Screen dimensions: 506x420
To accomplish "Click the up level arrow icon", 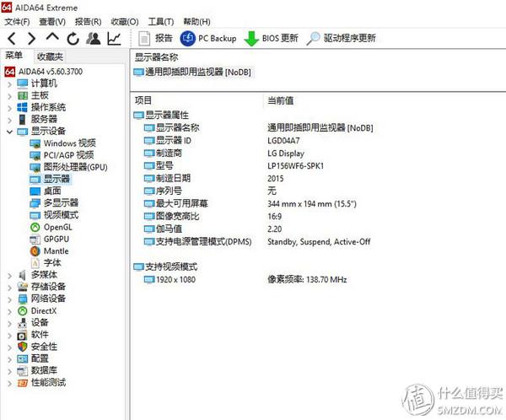I will 52,37.
